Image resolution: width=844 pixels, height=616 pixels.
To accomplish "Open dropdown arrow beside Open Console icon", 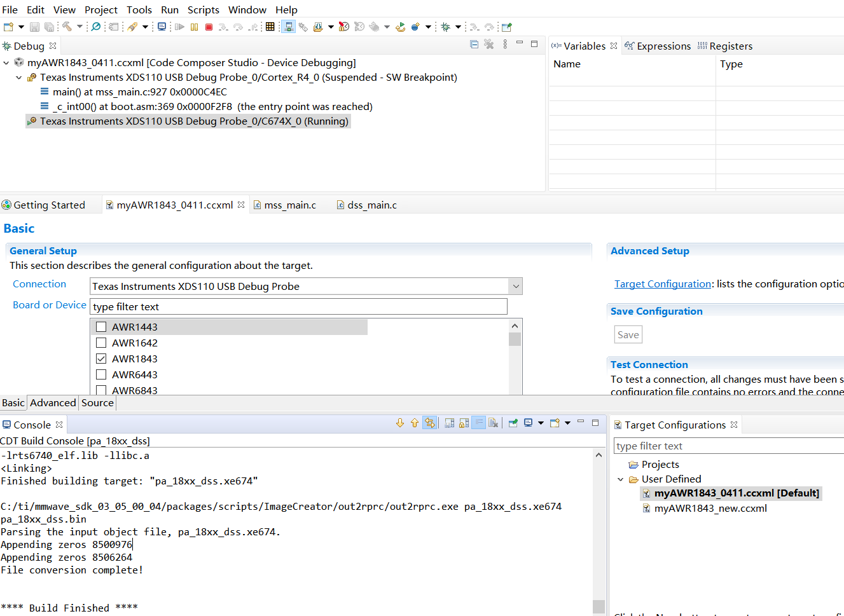I will click(567, 423).
